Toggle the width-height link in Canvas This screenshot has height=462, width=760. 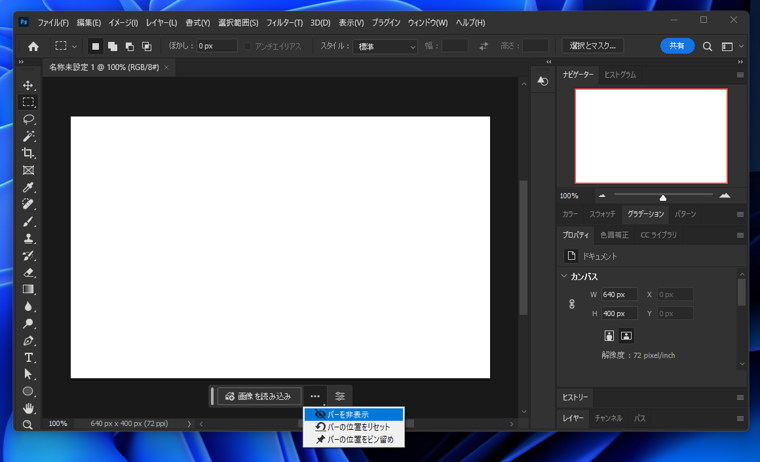click(572, 304)
